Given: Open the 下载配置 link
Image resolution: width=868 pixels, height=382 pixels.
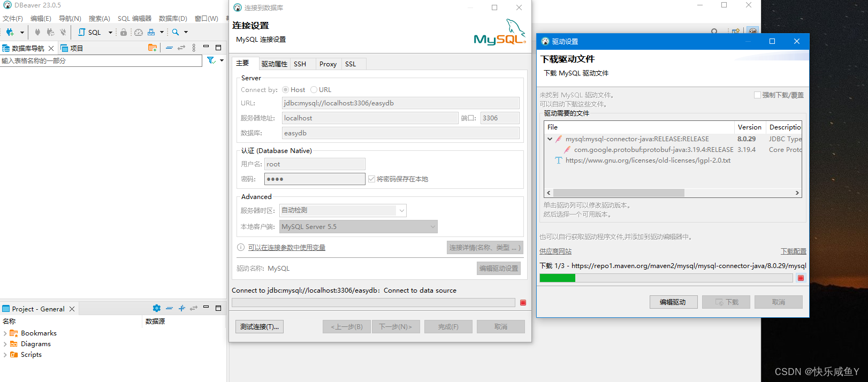Looking at the screenshot, I should click(793, 251).
